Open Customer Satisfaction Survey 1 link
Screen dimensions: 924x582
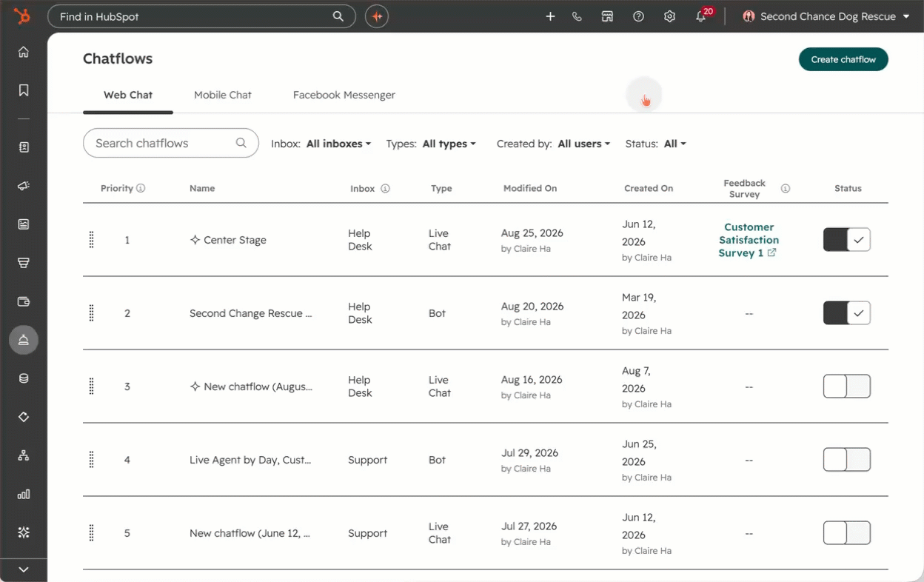(749, 240)
